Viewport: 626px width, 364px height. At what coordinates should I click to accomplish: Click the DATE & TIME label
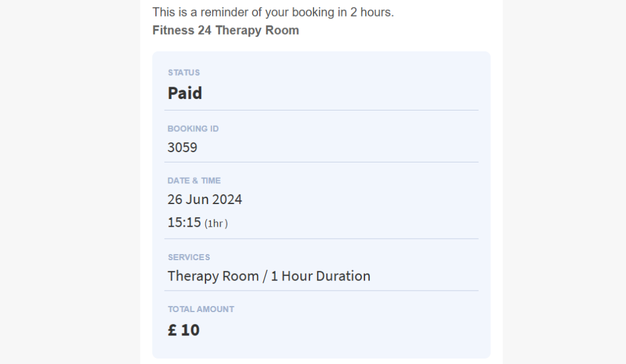pyautogui.click(x=194, y=181)
